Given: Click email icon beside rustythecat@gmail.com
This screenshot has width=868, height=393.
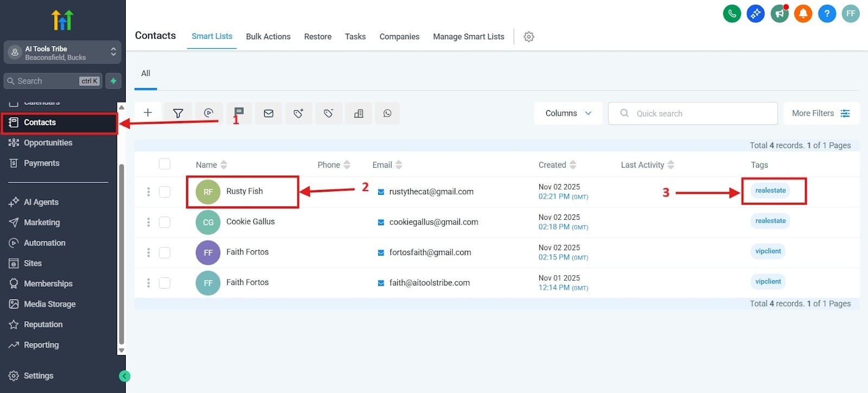Looking at the screenshot, I should [x=381, y=192].
